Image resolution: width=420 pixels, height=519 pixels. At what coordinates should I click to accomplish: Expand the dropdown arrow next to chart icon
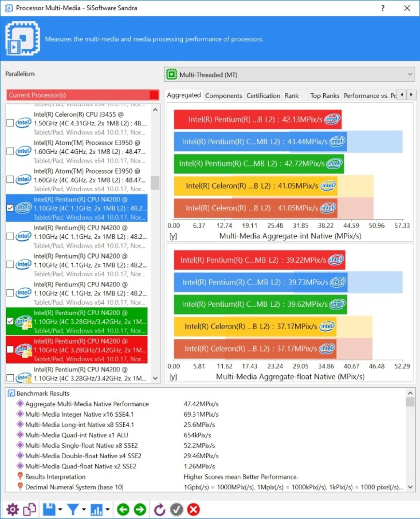(x=107, y=509)
